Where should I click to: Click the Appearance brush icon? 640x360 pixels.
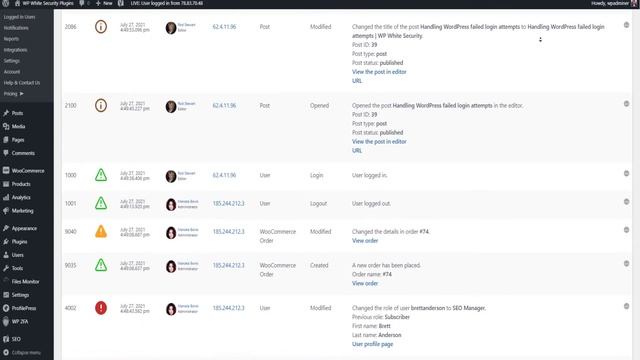6,228
